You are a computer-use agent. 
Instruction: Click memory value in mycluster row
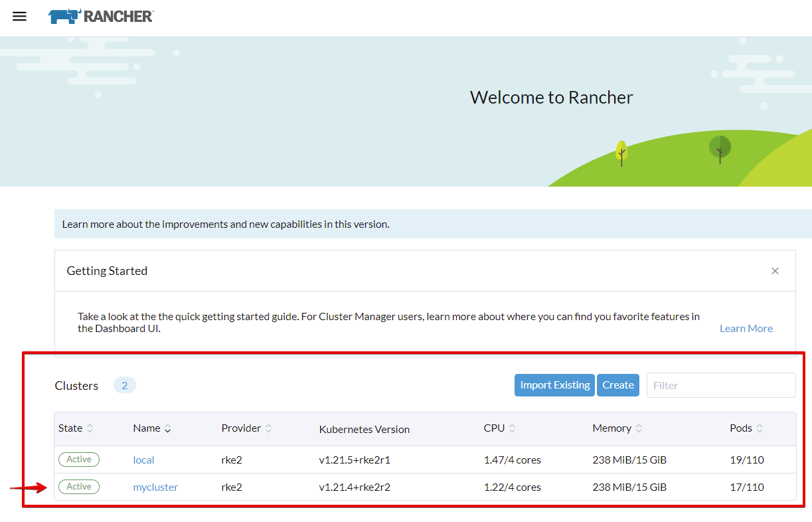click(x=629, y=487)
